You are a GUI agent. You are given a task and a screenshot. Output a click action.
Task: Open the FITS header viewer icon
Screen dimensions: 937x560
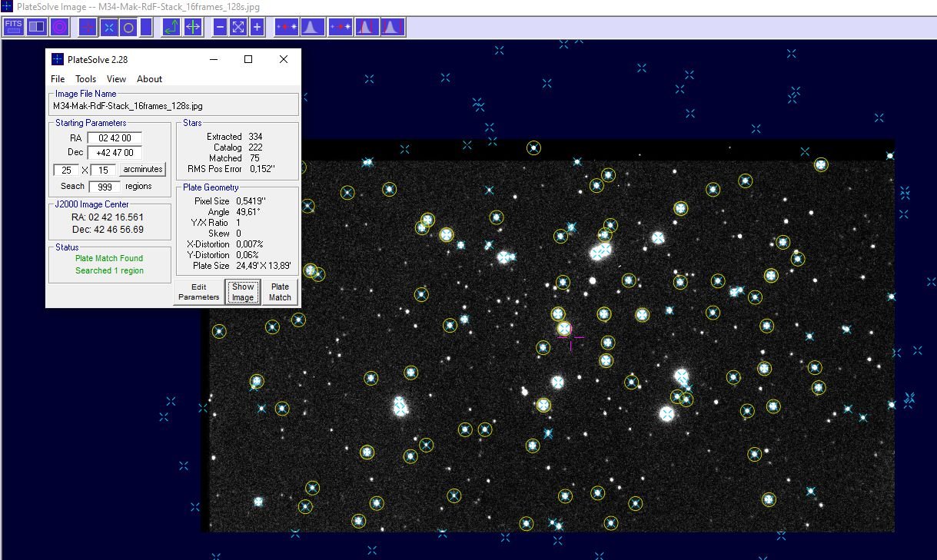[13, 27]
